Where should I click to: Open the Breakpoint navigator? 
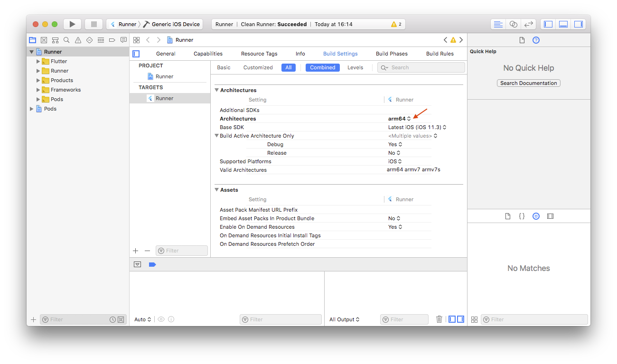[112, 40]
